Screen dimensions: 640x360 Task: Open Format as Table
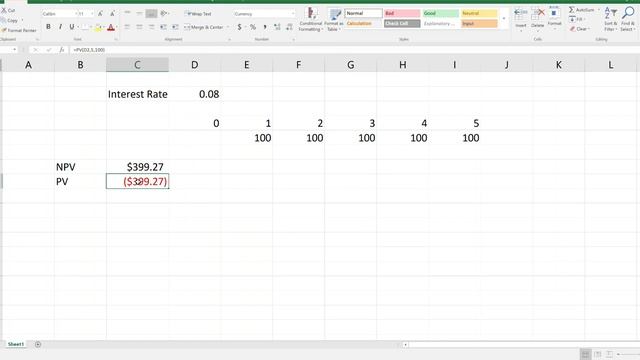[x=334, y=19]
